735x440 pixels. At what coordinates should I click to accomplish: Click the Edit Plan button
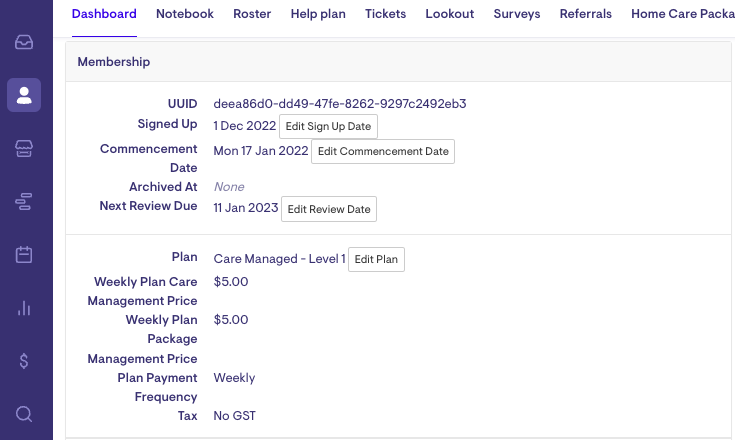coord(376,260)
